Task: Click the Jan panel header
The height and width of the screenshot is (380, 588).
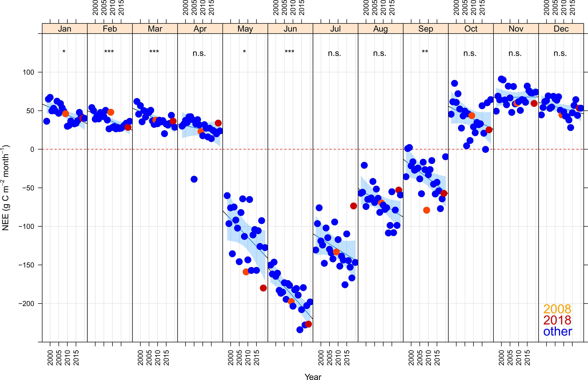Action: (x=65, y=29)
